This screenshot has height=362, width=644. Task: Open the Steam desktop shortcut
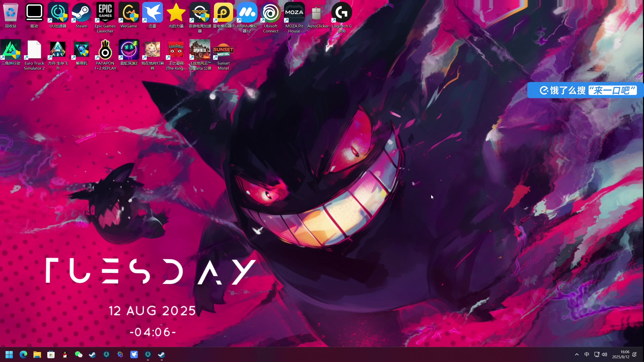click(82, 16)
